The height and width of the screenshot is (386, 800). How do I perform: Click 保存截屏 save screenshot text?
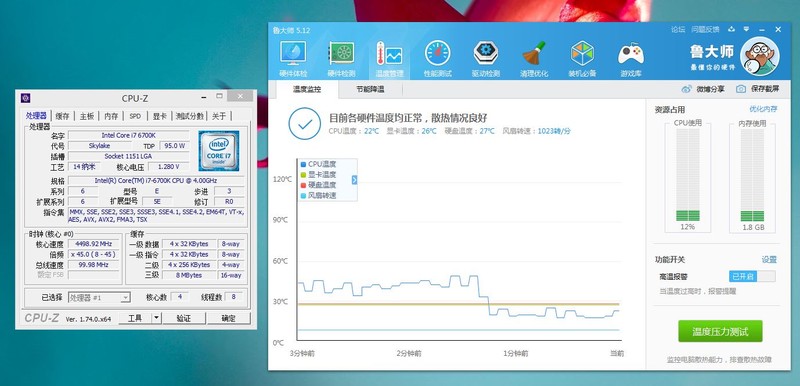pos(765,89)
